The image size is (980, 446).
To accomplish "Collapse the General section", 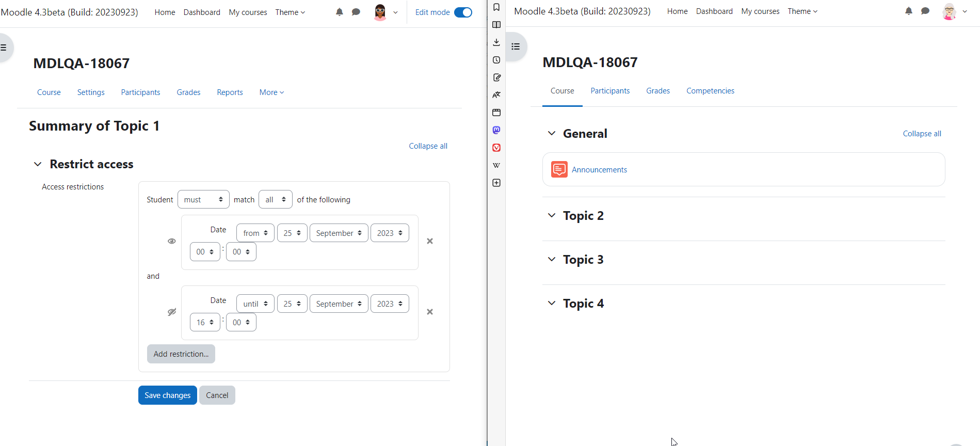I will (x=552, y=133).
